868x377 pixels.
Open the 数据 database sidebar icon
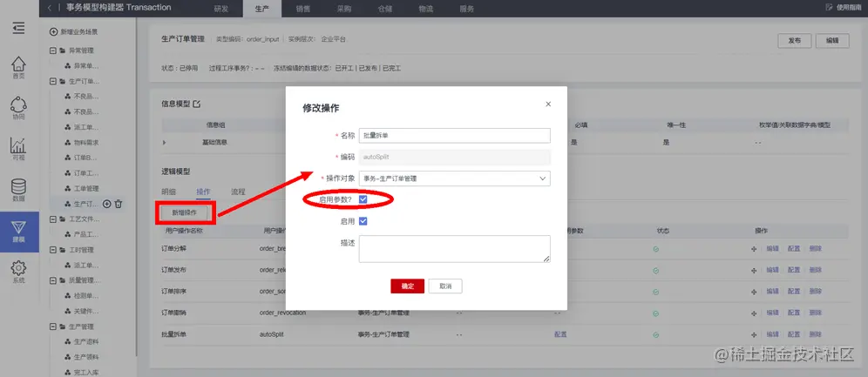tap(19, 190)
